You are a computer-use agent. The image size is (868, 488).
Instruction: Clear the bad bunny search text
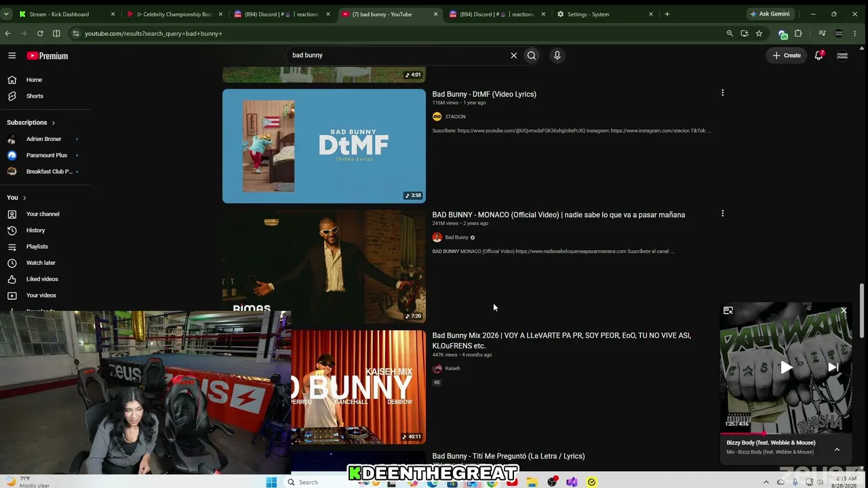(513, 56)
